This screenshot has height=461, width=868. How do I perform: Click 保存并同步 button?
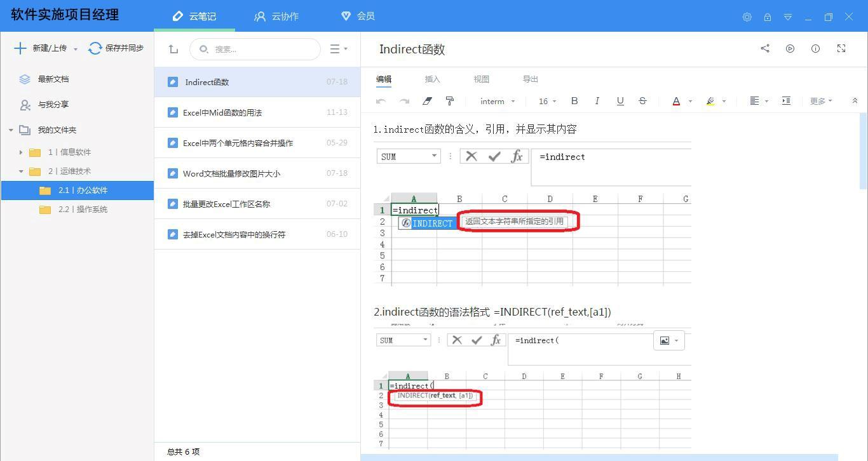(x=116, y=48)
